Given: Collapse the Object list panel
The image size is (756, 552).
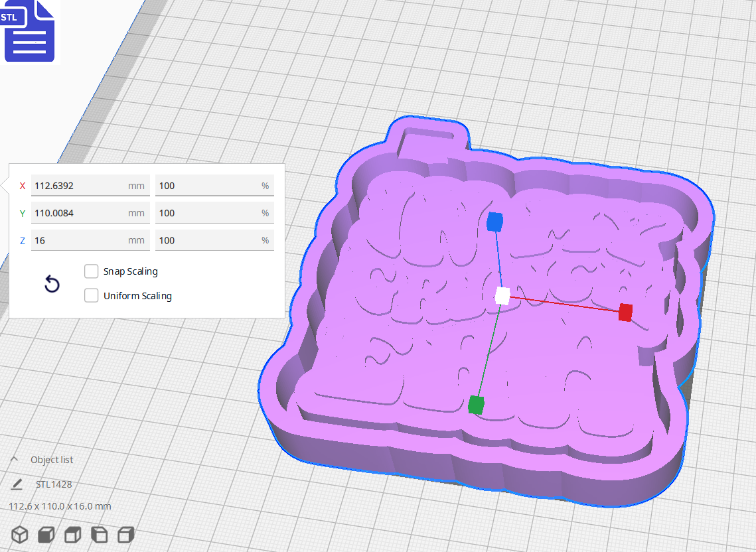Looking at the screenshot, I should (x=14, y=458).
